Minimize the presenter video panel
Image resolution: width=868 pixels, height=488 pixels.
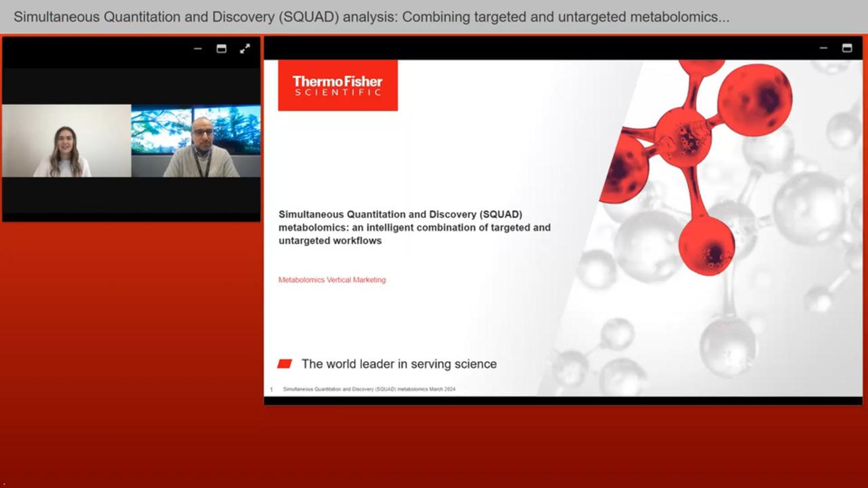tap(197, 49)
